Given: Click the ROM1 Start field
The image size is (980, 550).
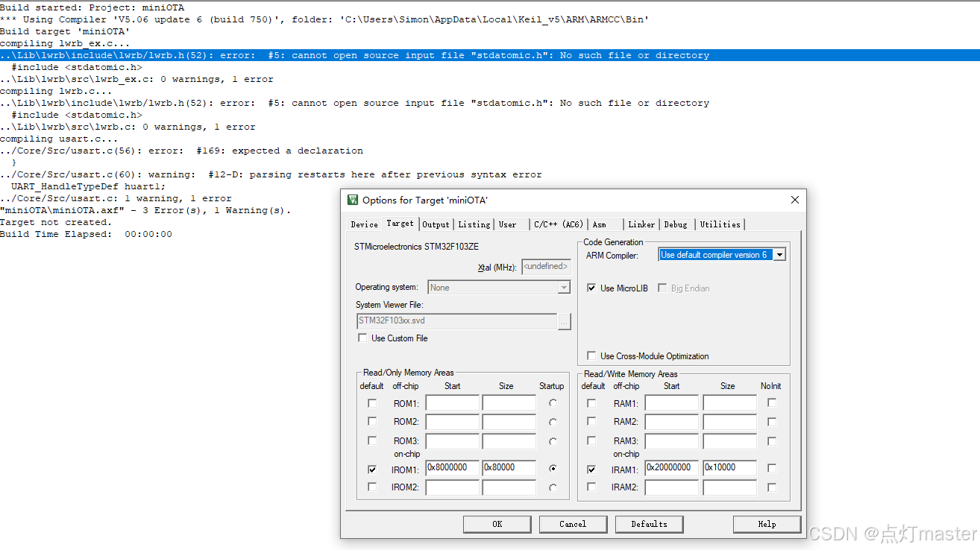Looking at the screenshot, I should (x=452, y=403).
